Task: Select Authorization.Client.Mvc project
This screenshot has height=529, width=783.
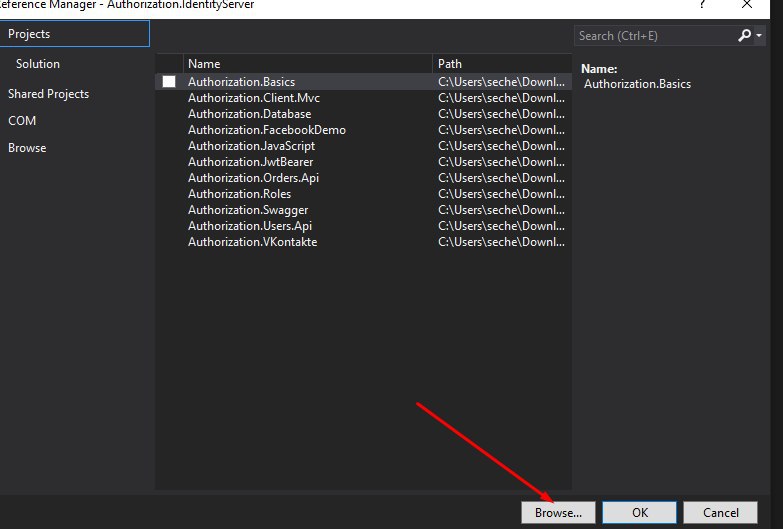Action: coord(254,98)
